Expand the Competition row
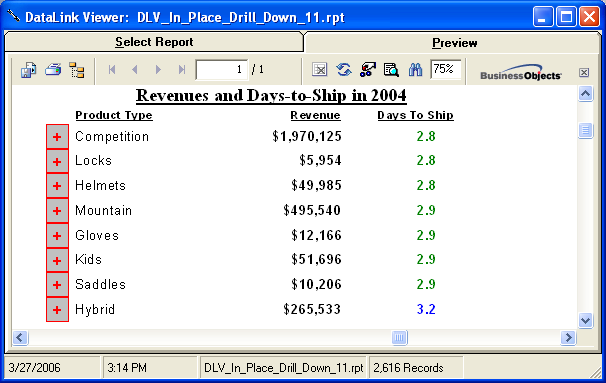 click(x=57, y=136)
